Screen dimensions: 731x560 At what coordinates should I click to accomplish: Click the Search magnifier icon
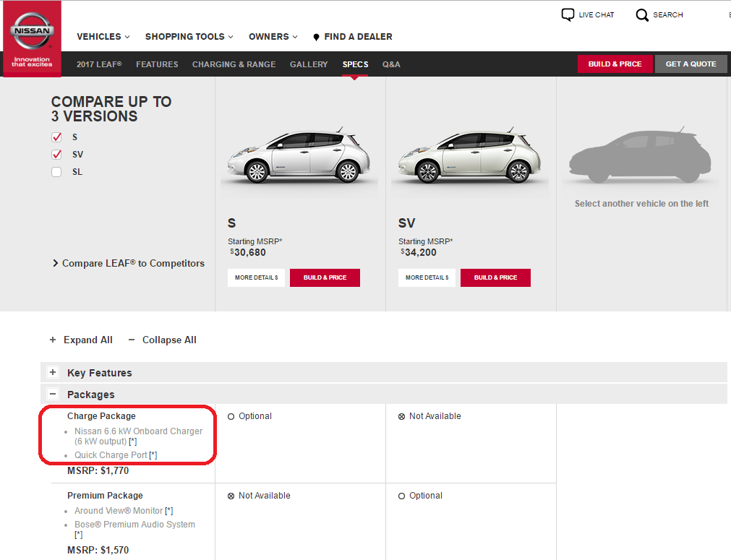tap(642, 14)
